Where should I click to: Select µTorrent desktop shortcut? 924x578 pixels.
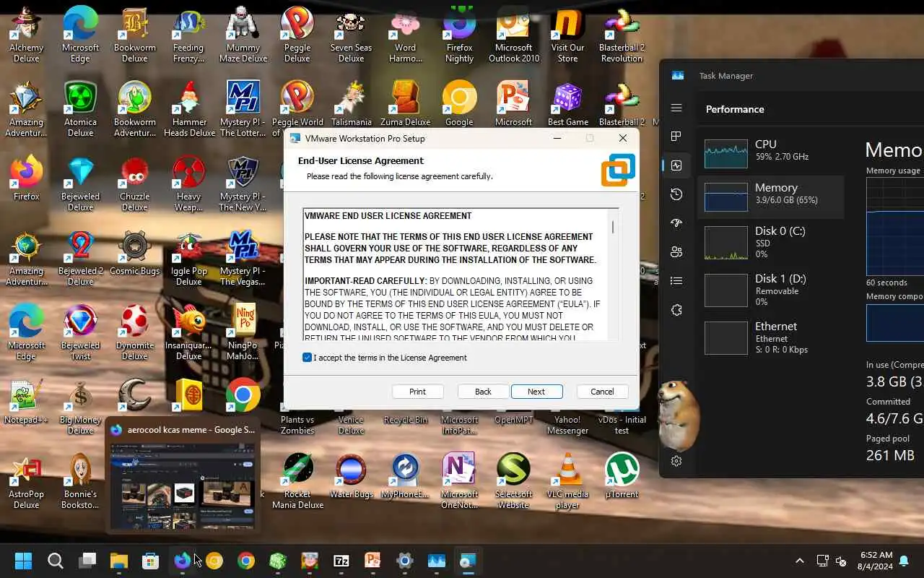pyautogui.click(x=622, y=475)
